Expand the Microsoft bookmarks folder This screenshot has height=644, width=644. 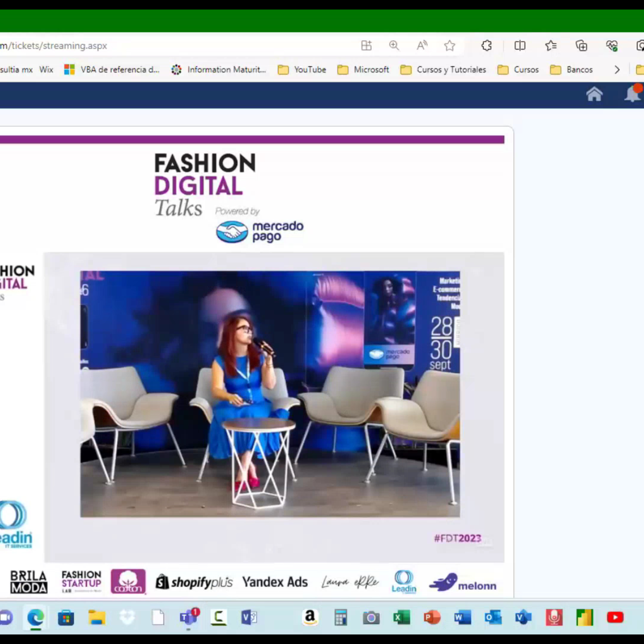(x=363, y=70)
